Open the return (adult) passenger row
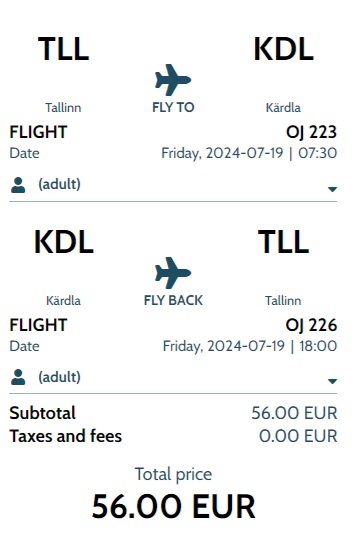 tap(173, 377)
